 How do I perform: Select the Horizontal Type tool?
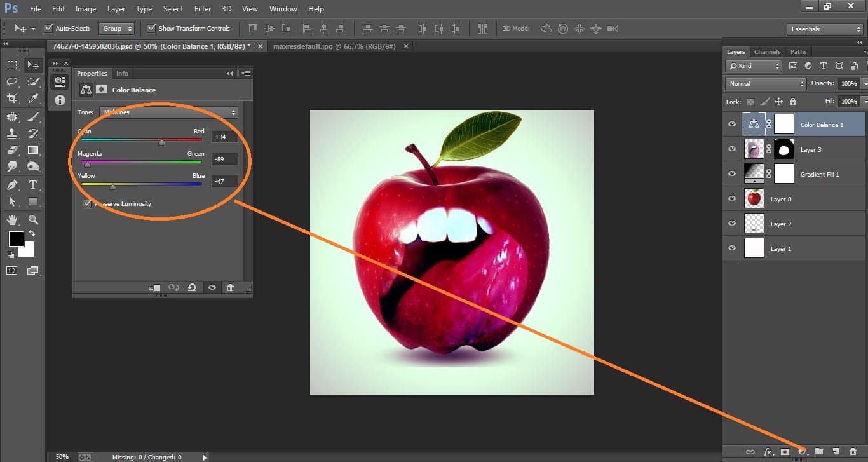click(x=33, y=185)
